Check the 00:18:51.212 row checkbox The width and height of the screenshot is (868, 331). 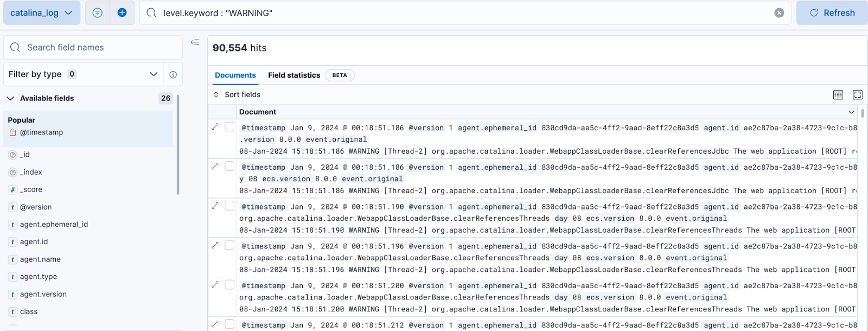229,324
